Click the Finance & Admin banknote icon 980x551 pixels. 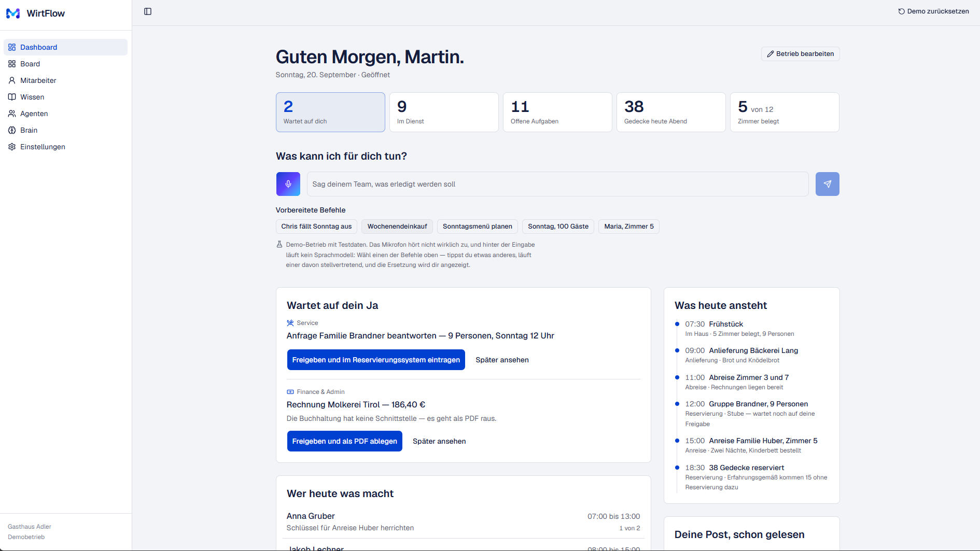click(290, 392)
